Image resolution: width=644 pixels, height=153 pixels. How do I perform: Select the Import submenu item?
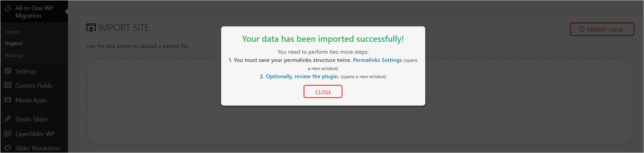pos(14,43)
